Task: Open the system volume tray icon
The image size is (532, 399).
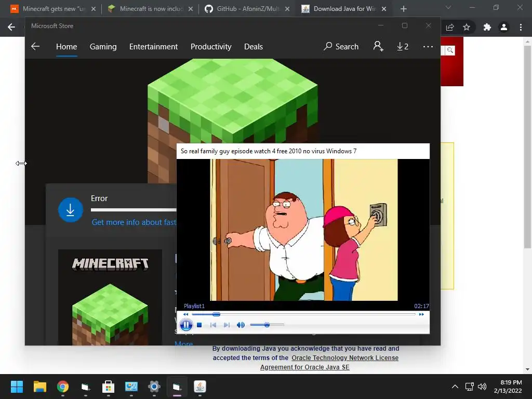Action: [482, 387]
